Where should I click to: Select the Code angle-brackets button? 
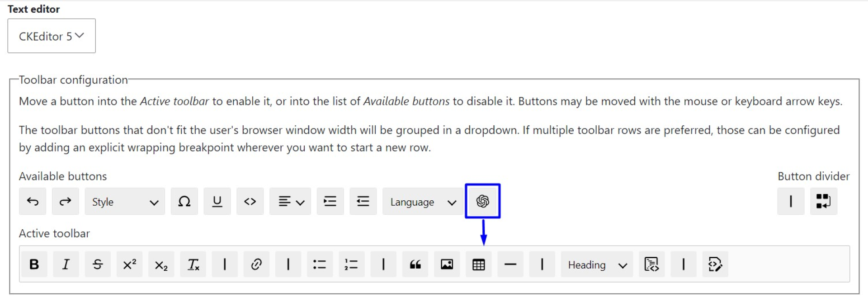point(250,201)
